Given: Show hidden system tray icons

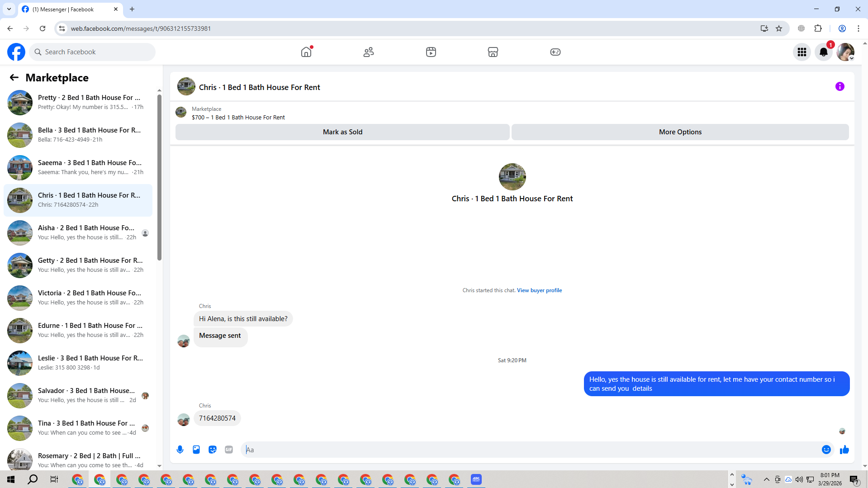Looking at the screenshot, I should 767,479.
